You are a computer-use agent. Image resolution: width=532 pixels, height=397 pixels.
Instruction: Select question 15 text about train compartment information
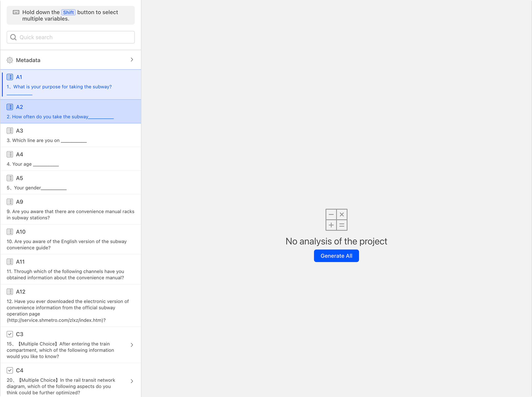click(x=60, y=350)
